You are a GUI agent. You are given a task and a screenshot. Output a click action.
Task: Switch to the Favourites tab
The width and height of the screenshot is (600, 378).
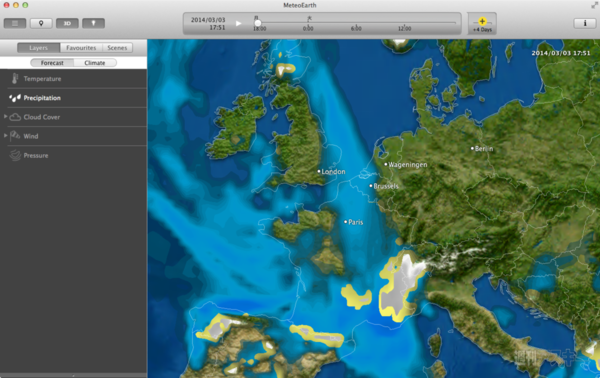[81, 48]
